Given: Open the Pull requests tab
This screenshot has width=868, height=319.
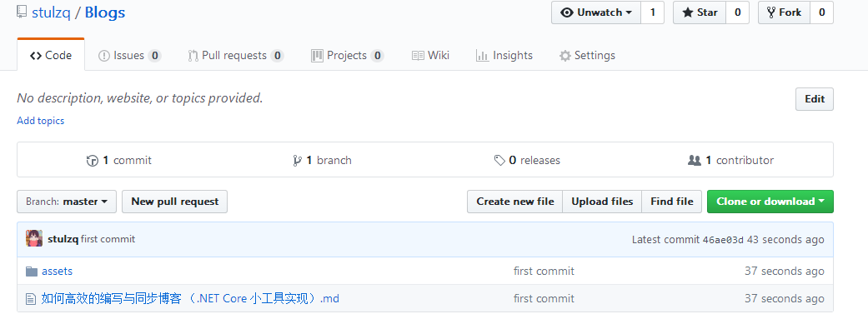Looking at the screenshot, I should coord(236,55).
